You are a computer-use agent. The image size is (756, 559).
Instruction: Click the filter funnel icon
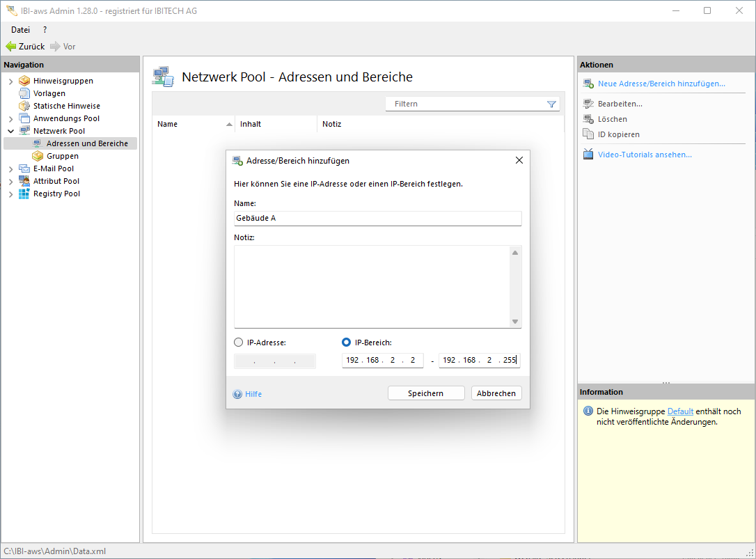click(551, 104)
